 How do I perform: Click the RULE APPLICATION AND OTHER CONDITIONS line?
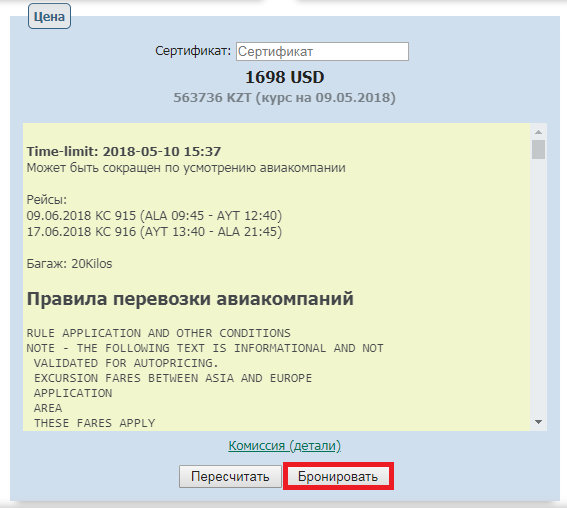tap(158, 333)
